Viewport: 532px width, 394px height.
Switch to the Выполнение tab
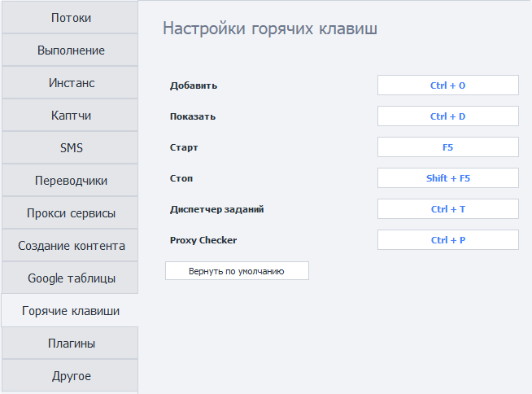tap(70, 50)
